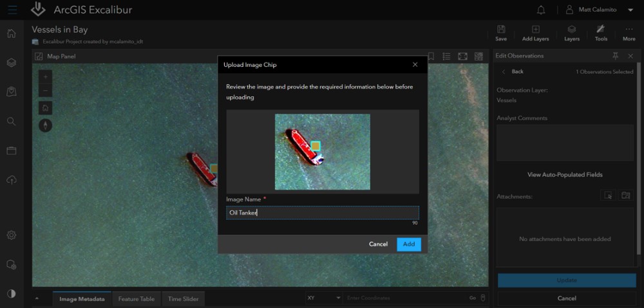Open the settings gear in left sidebar
Image resolution: width=644 pixels, height=308 pixels.
(x=12, y=235)
